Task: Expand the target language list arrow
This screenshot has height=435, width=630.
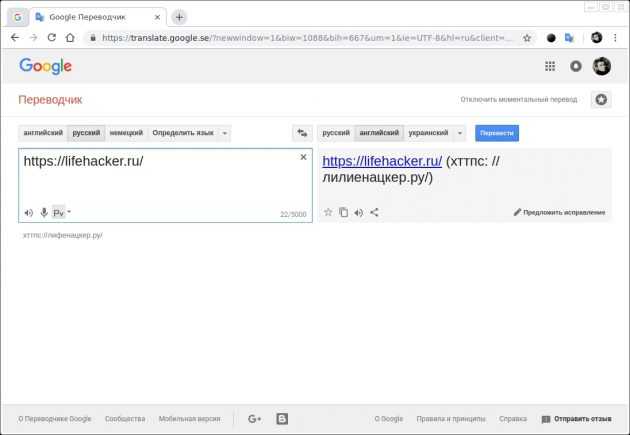Action: [x=460, y=133]
